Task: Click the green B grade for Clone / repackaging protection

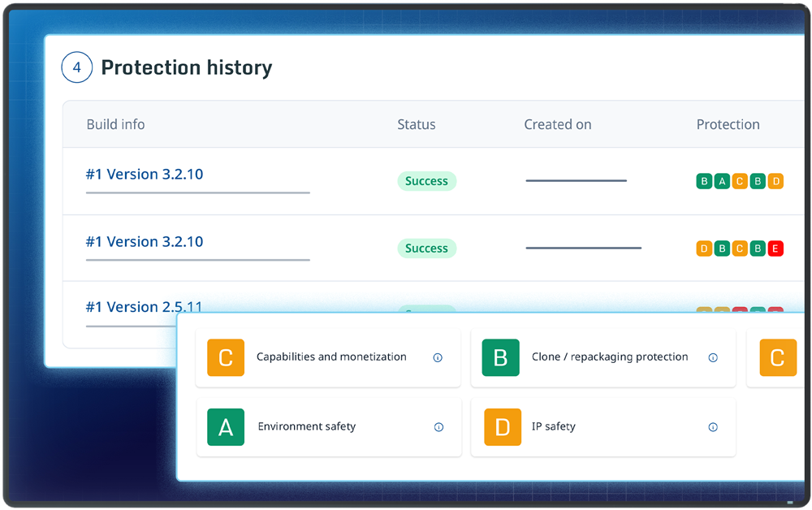Action: pyautogui.click(x=501, y=357)
